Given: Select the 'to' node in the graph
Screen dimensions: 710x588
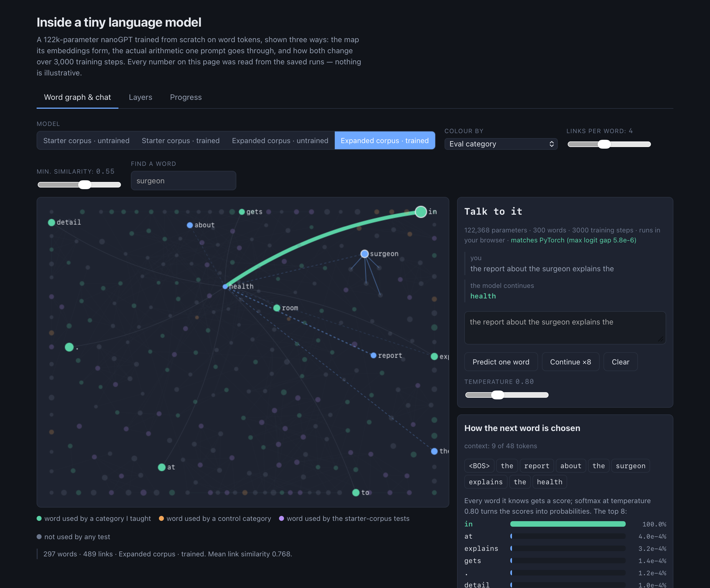Looking at the screenshot, I should 356,493.
